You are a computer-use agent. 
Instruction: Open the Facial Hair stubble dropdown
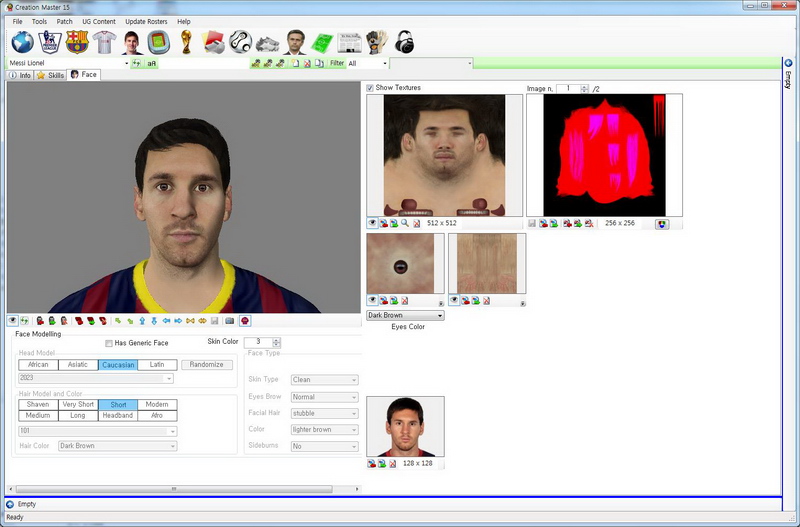pos(324,413)
